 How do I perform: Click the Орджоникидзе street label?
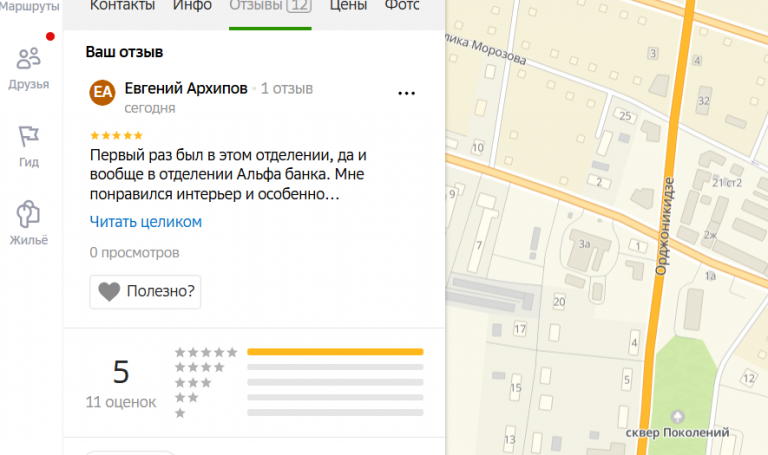pyautogui.click(x=665, y=226)
